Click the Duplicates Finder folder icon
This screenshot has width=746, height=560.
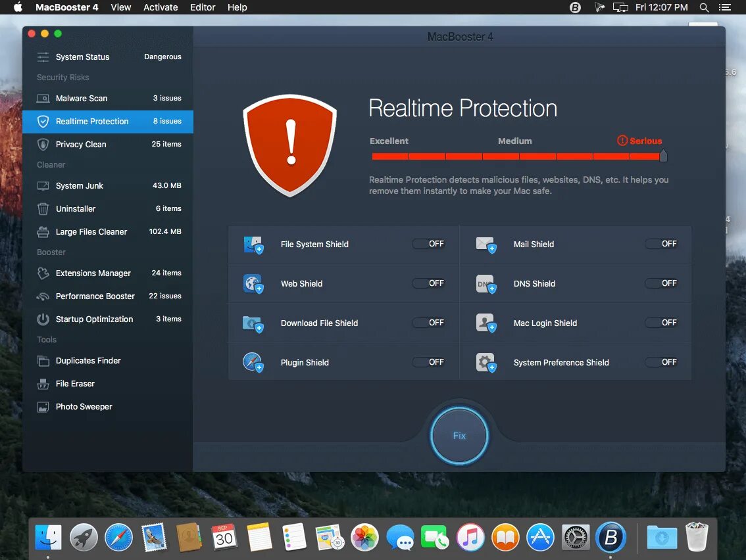coord(43,361)
